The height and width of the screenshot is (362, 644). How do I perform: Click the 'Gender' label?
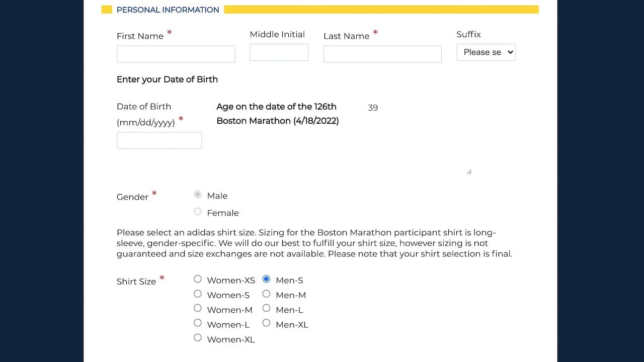coord(132,197)
